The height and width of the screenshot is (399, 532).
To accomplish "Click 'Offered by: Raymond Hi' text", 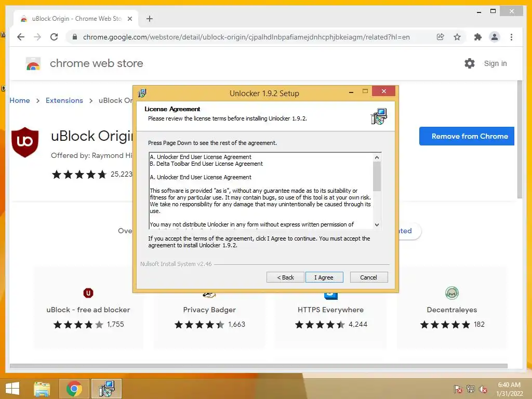I will click(91, 155).
